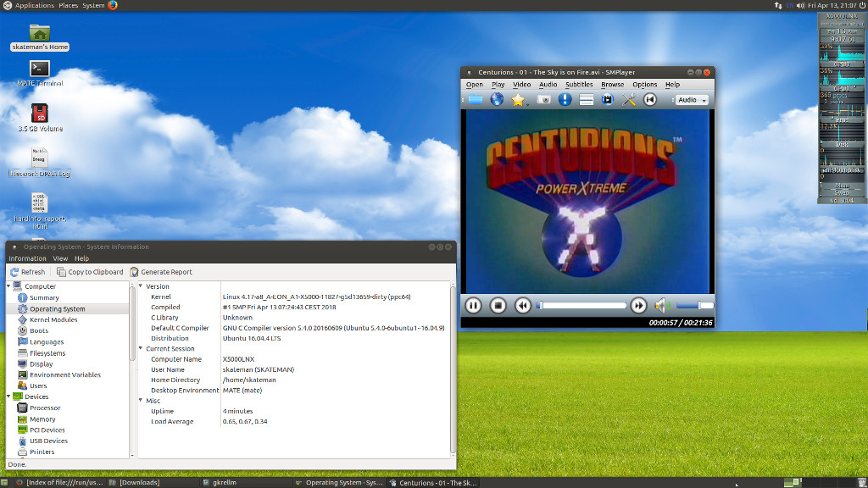Click the film clip icon in SMPlayer toolbar
Viewport: 868px width, 488px height.
[x=607, y=100]
